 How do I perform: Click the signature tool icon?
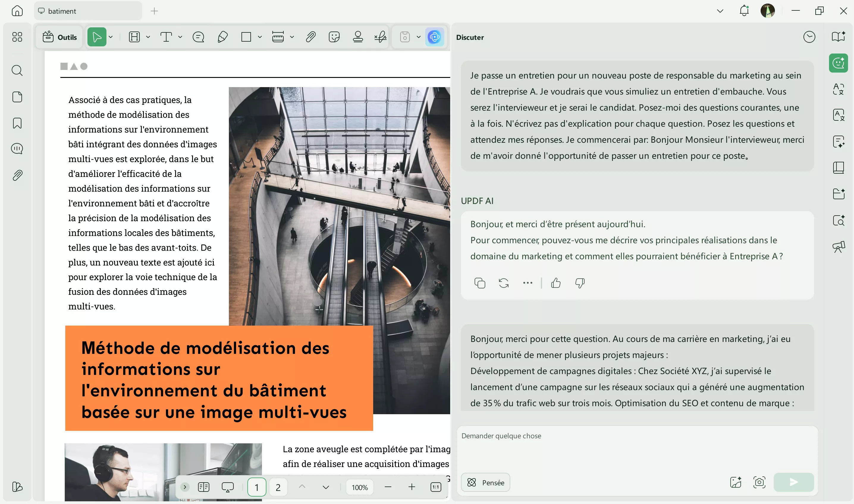click(x=381, y=37)
